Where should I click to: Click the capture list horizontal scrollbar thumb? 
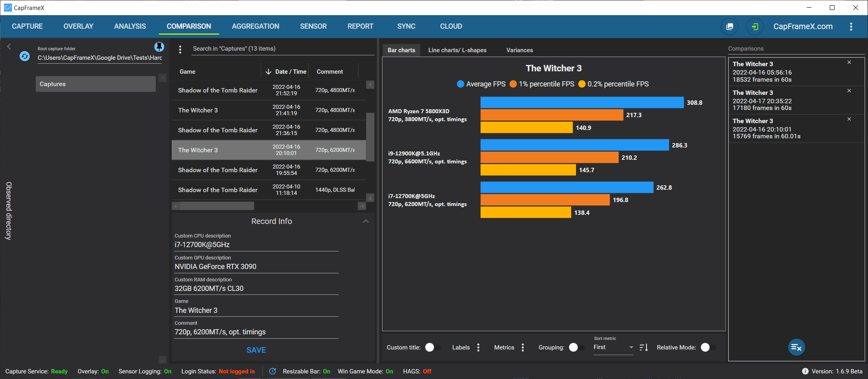[x=217, y=206]
